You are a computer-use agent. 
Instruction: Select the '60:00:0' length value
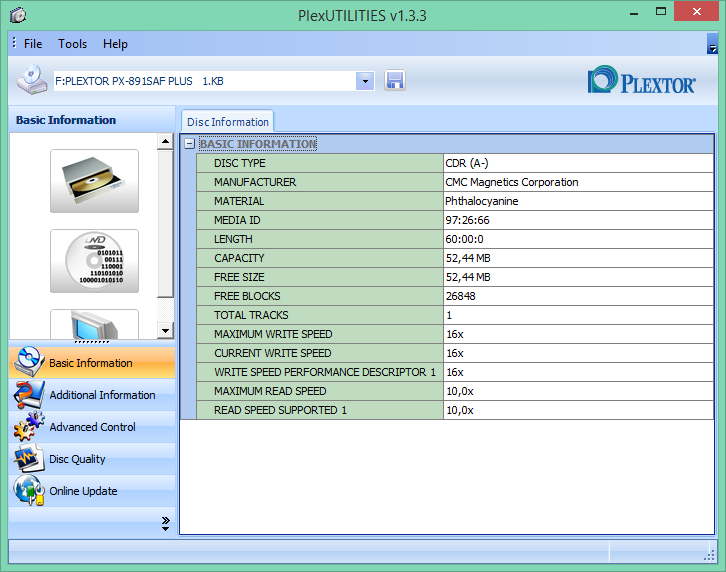[578, 239]
